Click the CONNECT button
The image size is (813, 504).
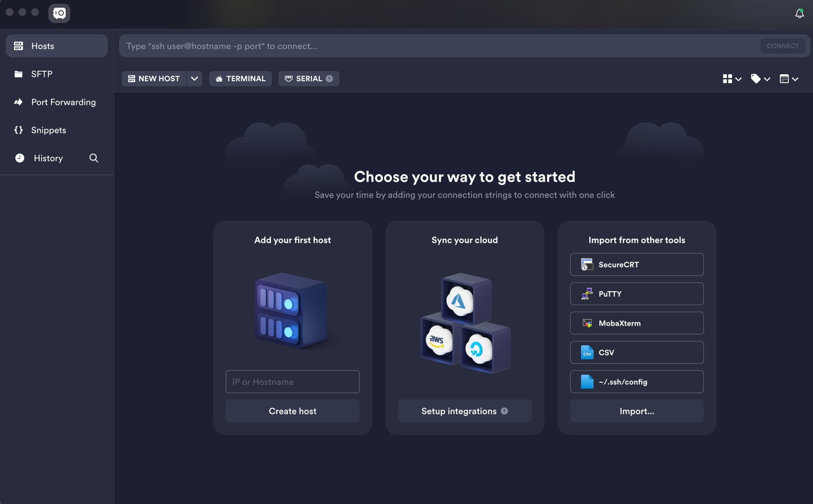click(783, 46)
